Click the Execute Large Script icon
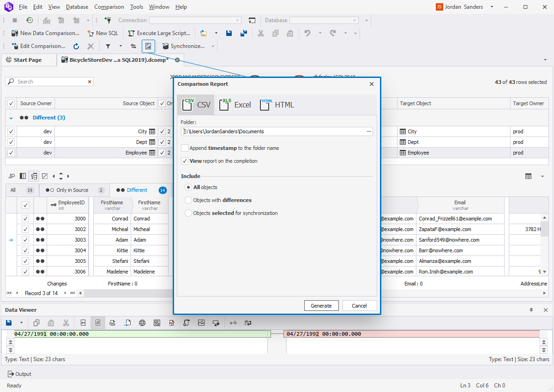The width and height of the screenshot is (554, 392). (159, 33)
